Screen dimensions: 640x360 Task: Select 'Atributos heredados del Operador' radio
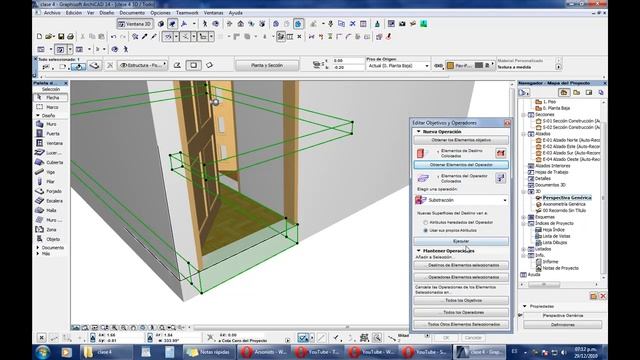pyautogui.click(x=426, y=222)
